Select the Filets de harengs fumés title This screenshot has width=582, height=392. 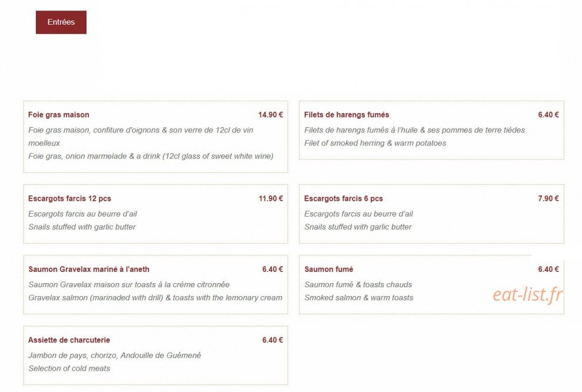click(x=347, y=115)
